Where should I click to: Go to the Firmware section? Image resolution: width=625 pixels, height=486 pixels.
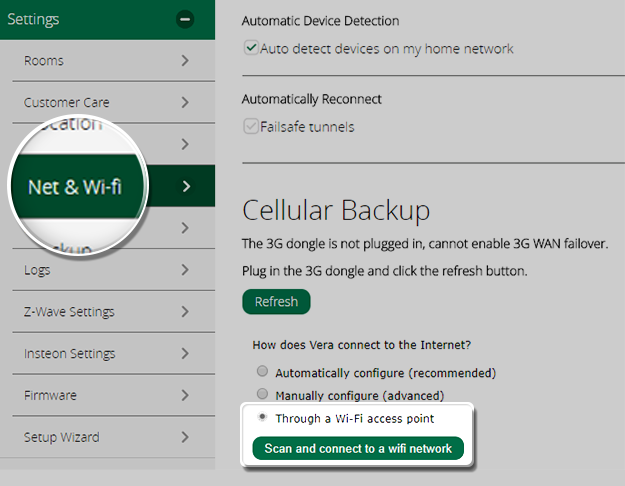(50, 396)
